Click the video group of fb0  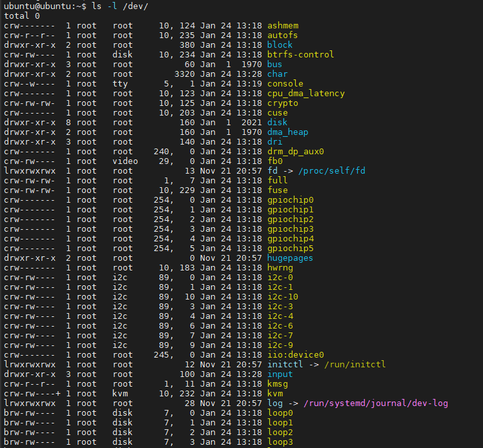pyautogui.click(x=125, y=161)
